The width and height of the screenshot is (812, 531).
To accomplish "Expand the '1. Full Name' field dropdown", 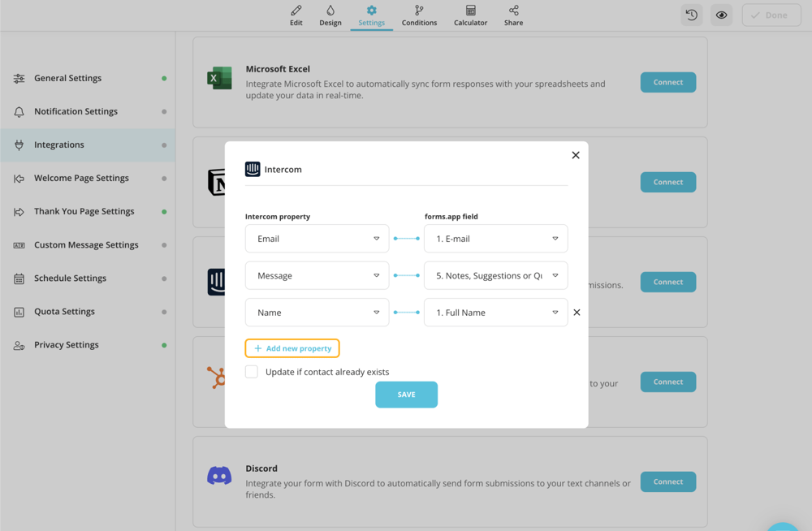I will pos(495,313).
